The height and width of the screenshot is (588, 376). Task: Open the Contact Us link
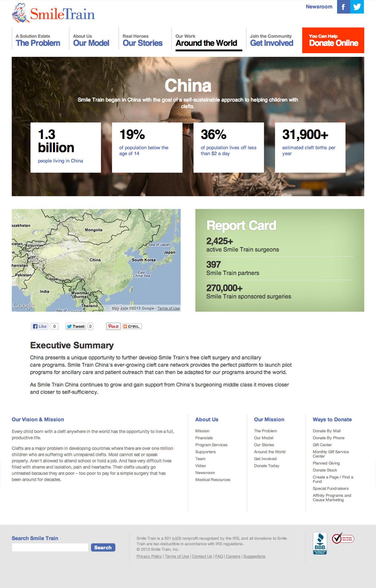(x=202, y=556)
